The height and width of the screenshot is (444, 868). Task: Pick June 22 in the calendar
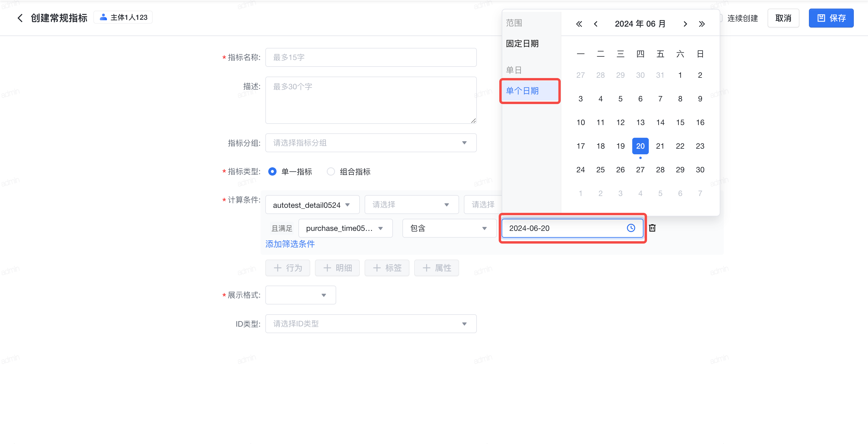(680, 146)
